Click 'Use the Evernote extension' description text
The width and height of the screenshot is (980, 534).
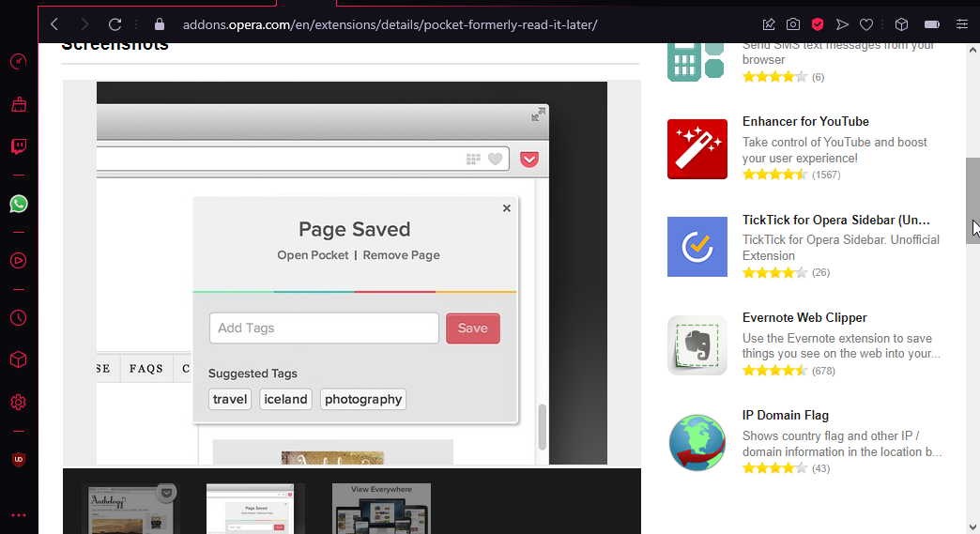click(x=841, y=346)
